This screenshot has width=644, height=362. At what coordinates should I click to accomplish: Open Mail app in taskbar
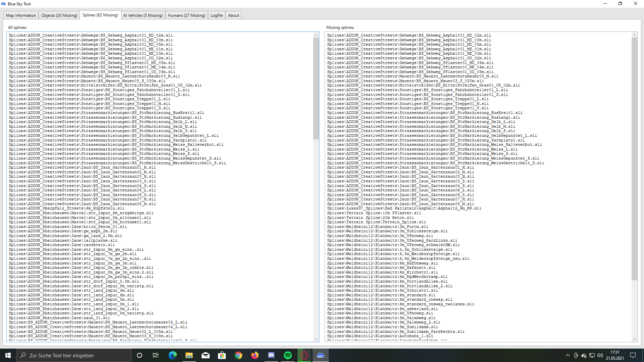[206, 355]
